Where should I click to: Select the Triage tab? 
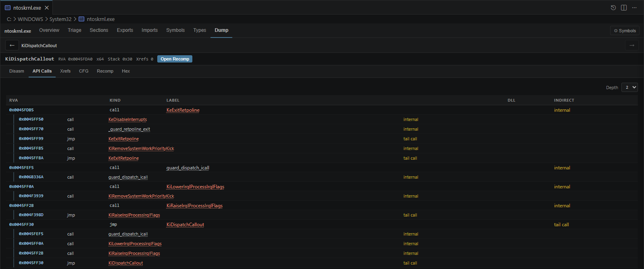tap(75, 30)
